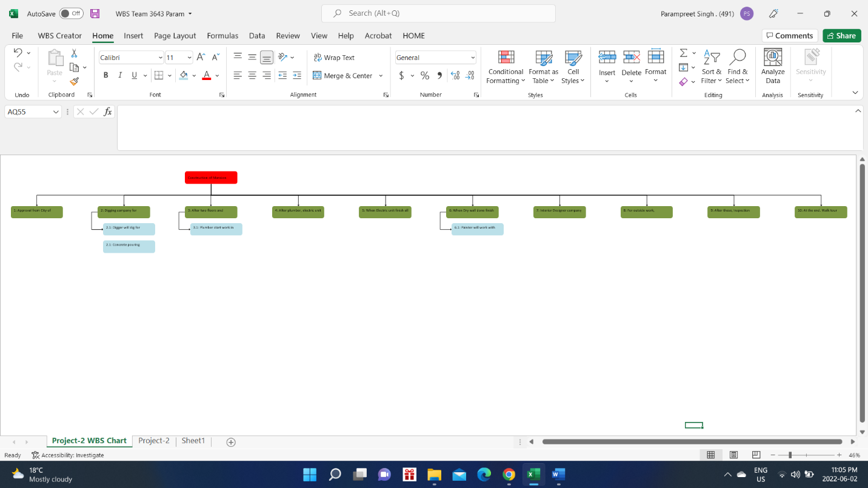
Task: Expand the General number format dropdown
Action: [472, 58]
